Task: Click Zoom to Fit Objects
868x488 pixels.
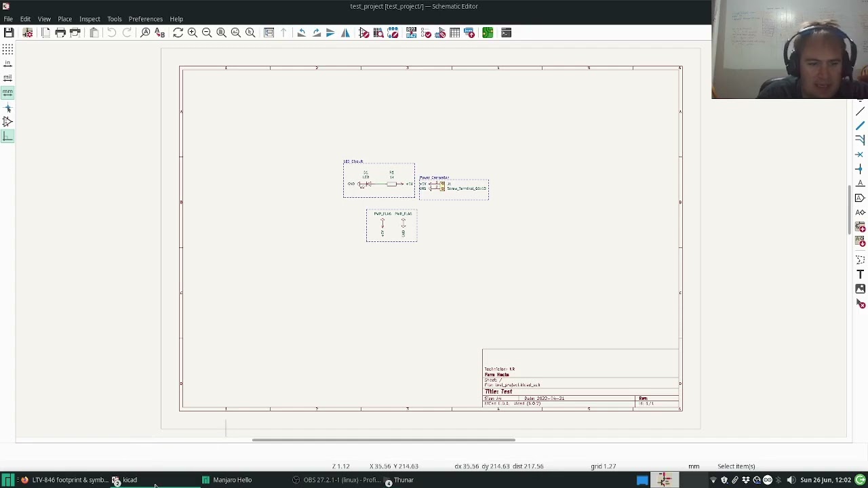Action: [236, 33]
